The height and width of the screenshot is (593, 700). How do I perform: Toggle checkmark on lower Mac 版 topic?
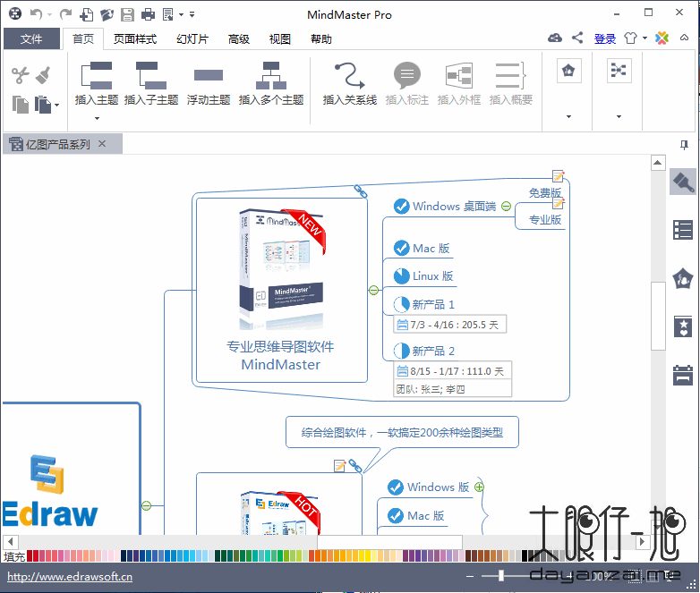point(396,516)
